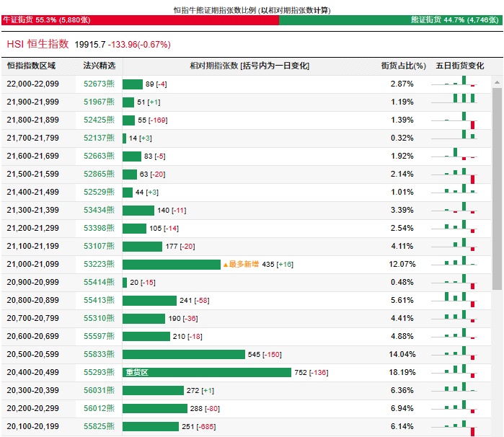Click the 法兴精选 column header
504x437 pixels.
(x=99, y=66)
